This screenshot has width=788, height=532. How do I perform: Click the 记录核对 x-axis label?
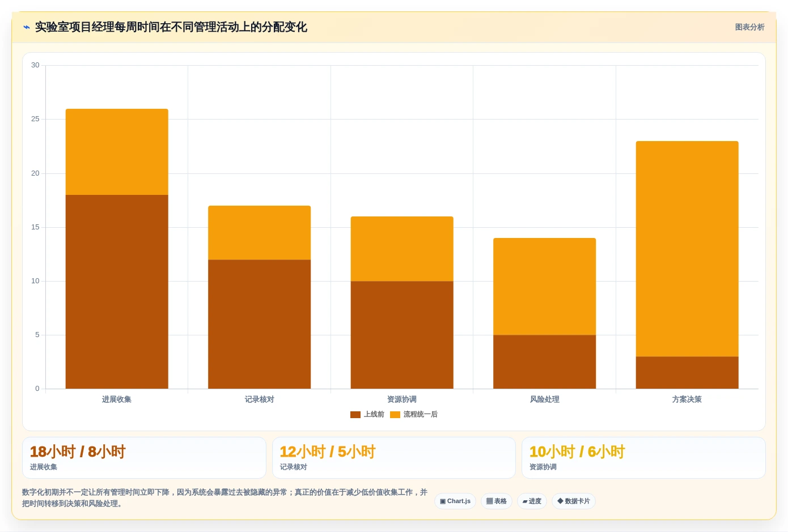(x=260, y=399)
